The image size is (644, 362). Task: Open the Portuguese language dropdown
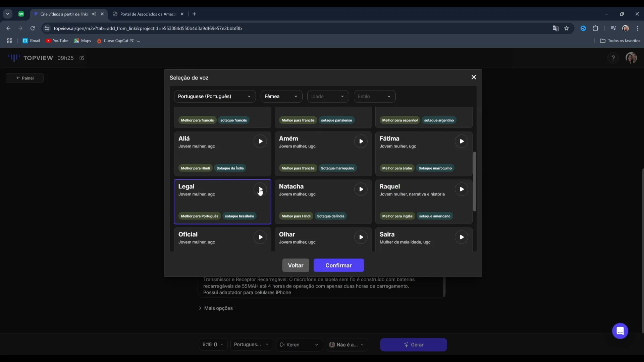coord(215,97)
